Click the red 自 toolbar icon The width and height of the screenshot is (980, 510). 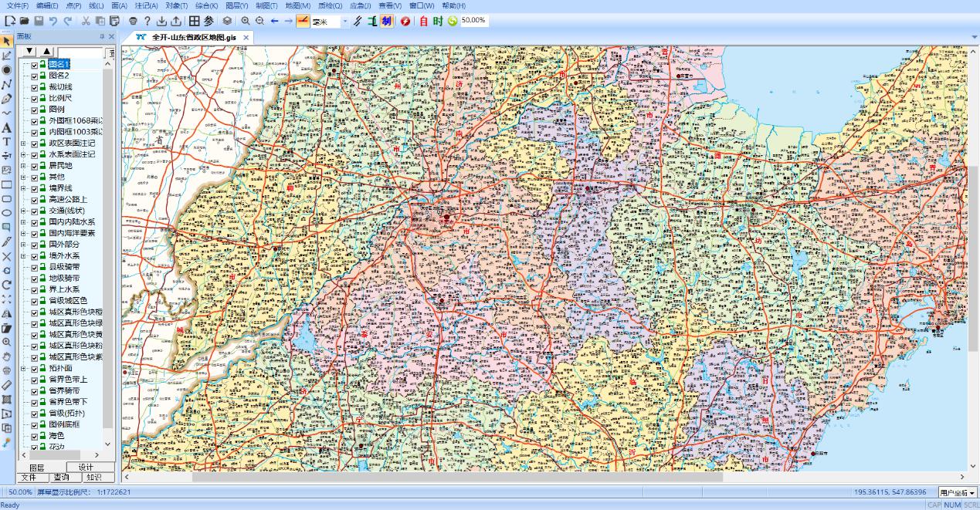click(x=423, y=22)
